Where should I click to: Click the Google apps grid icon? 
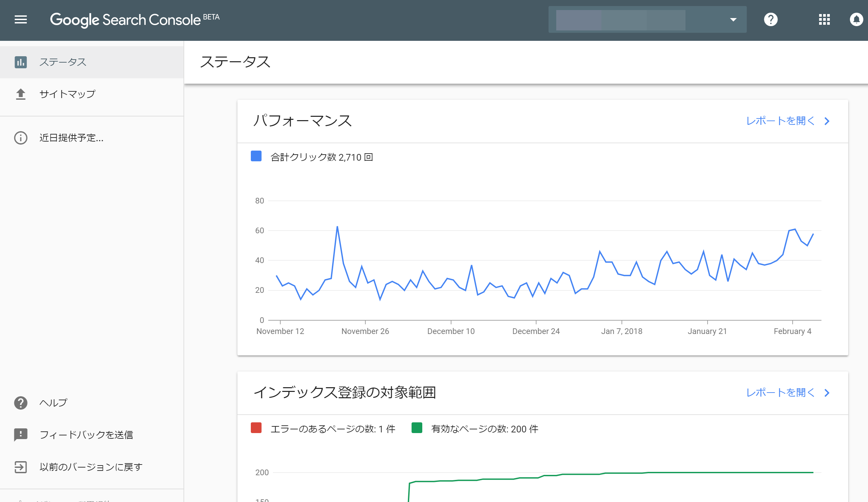click(x=824, y=20)
